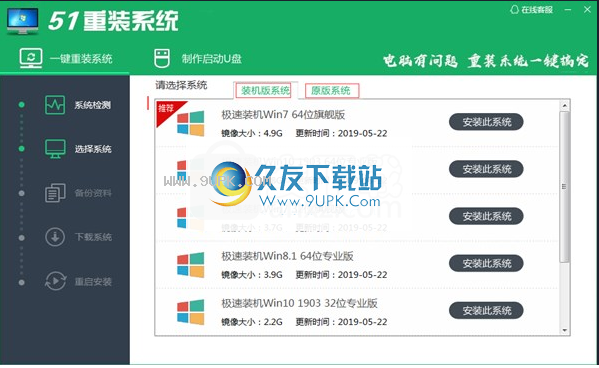599x368 pixels.
Task: Go to the 下载系统 step label
Action: pos(93,237)
